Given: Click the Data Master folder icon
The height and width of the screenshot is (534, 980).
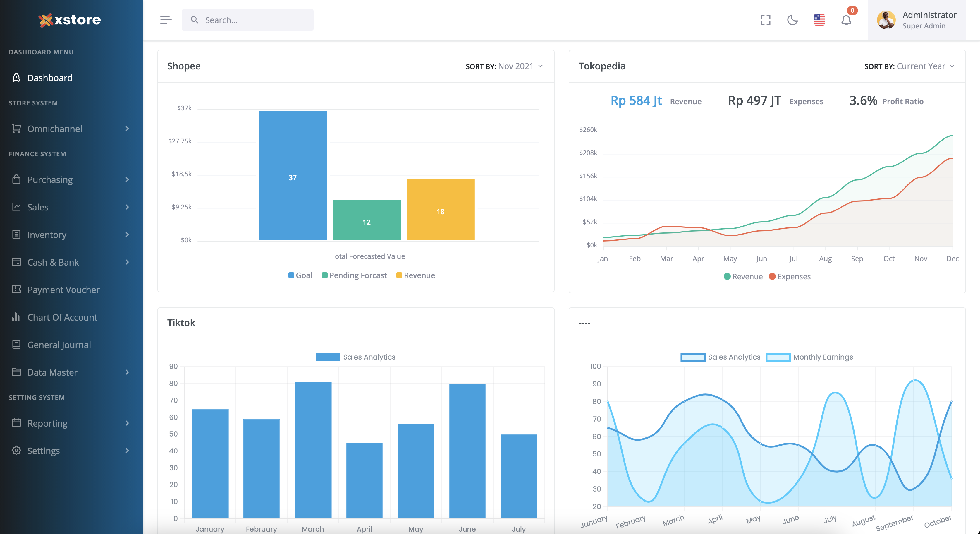Looking at the screenshot, I should coord(16,372).
